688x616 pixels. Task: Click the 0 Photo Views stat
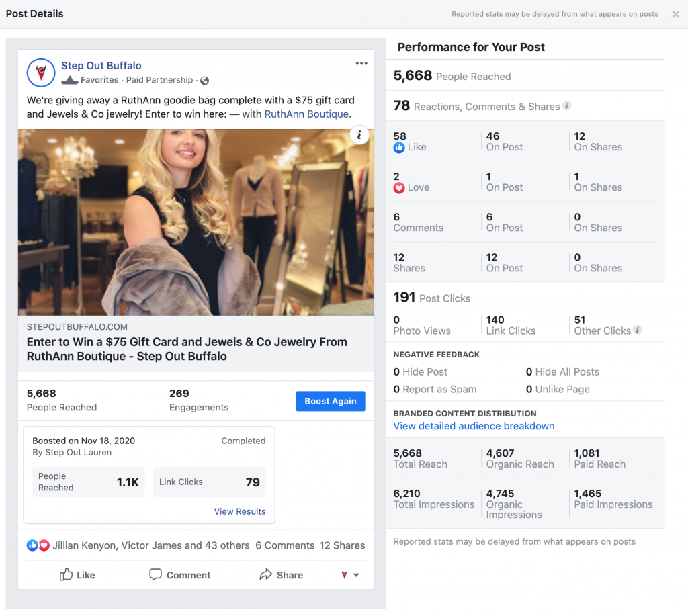pyautogui.click(x=422, y=325)
